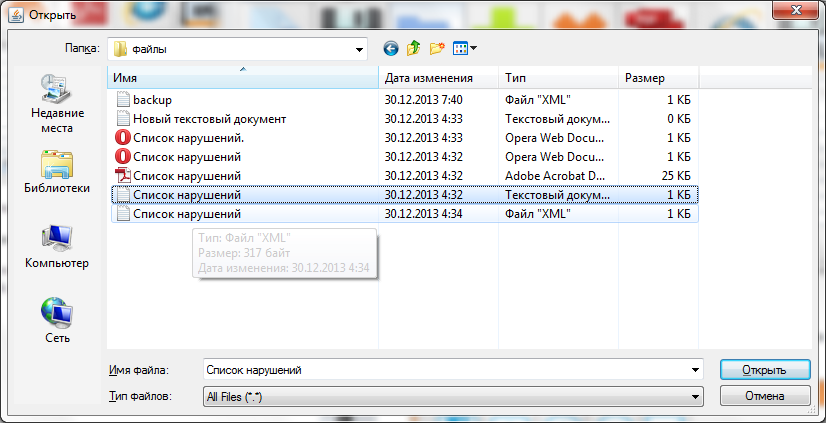
Task: Select Новый текстовый документ file
Action: 405,119
